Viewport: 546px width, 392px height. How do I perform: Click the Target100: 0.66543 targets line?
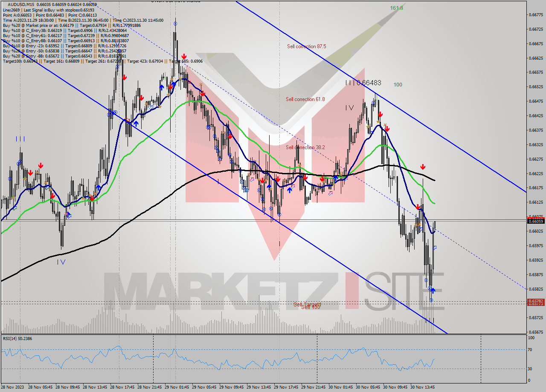(x=102, y=61)
